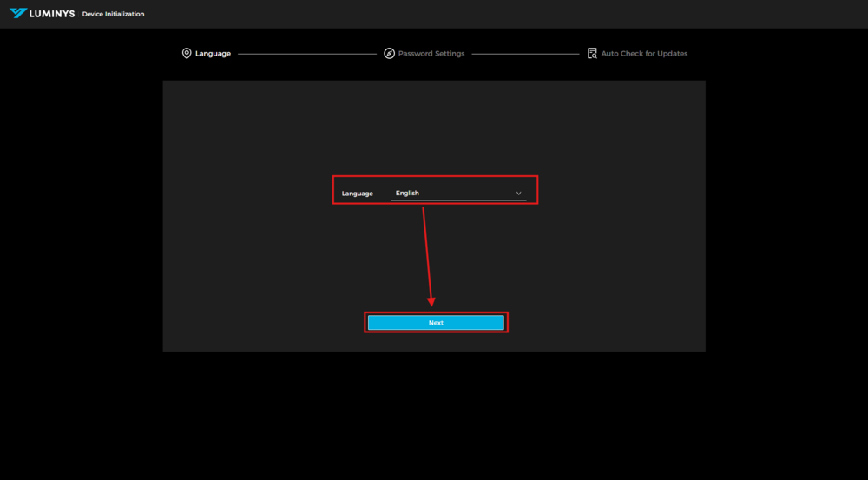The width and height of the screenshot is (868, 480).
Task: Open the dropdown showing English
Action: click(x=451, y=193)
